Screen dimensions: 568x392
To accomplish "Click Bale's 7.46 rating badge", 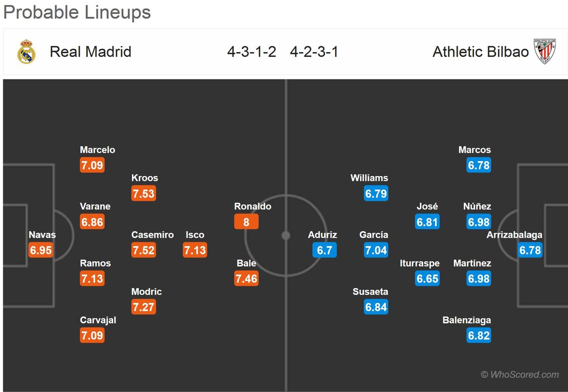I will pos(246,278).
